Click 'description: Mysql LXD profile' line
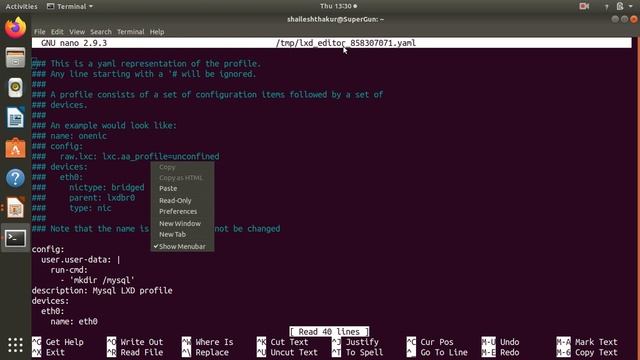 [x=102, y=291]
